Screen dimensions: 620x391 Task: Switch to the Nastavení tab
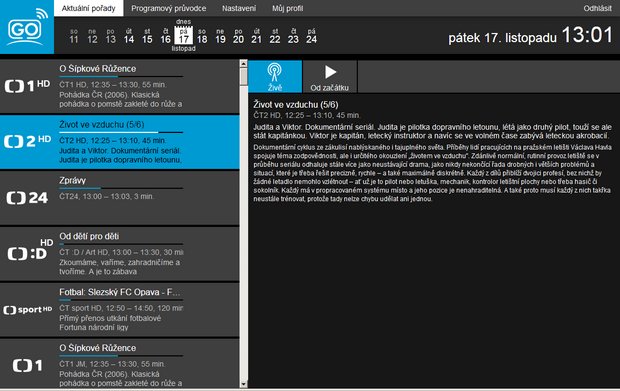[239, 8]
